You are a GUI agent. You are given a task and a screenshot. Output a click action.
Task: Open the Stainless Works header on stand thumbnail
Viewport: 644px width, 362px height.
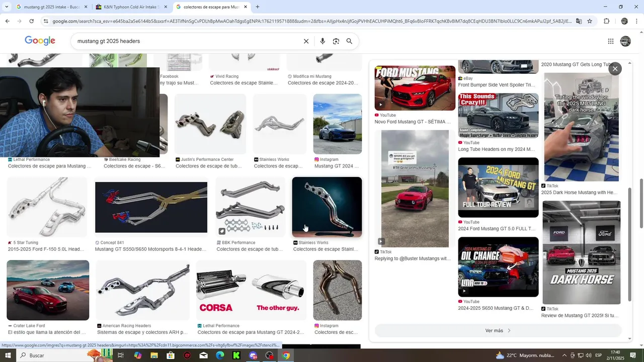327,207
